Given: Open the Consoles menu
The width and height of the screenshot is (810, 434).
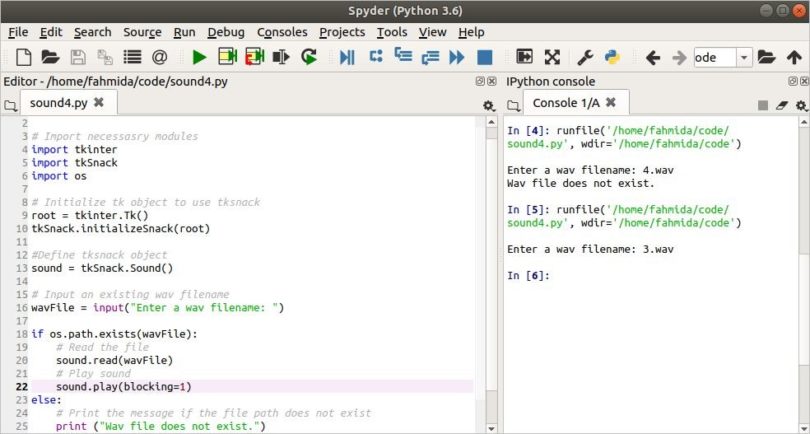Looking at the screenshot, I should pyautogui.click(x=282, y=32).
